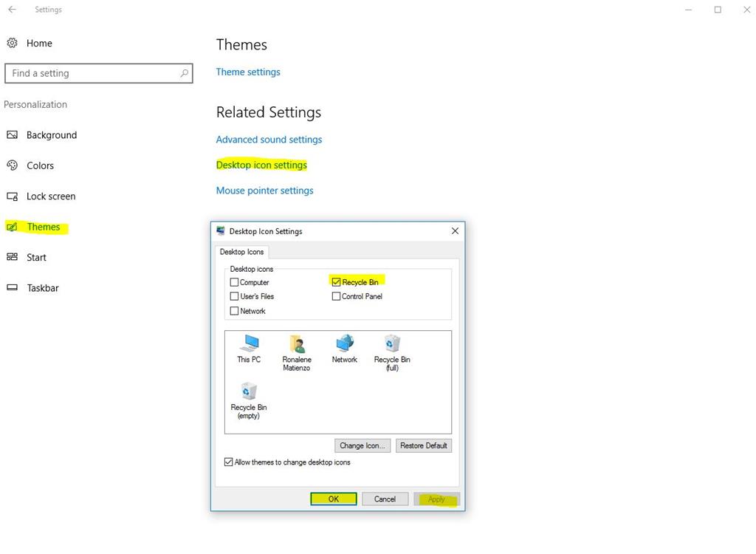Enable the User's Files checkbox
756x554 pixels.
pyautogui.click(x=234, y=296)
